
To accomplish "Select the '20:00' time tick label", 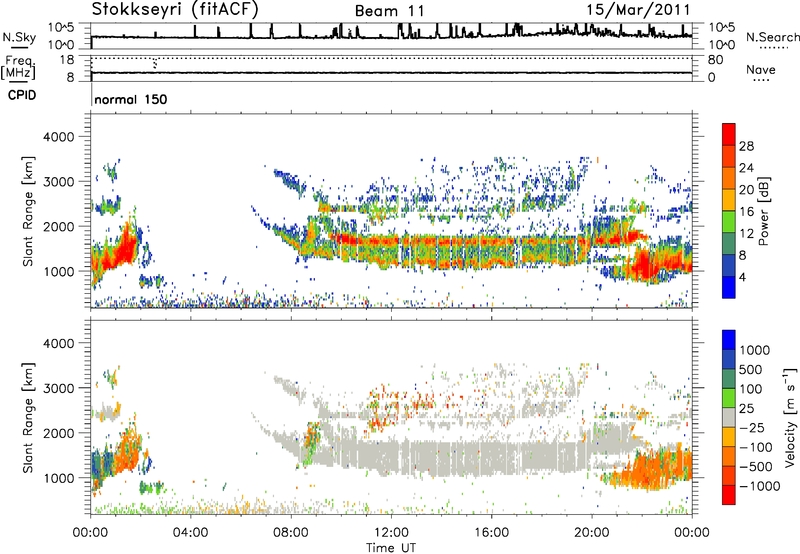I will tap(592, 533).
